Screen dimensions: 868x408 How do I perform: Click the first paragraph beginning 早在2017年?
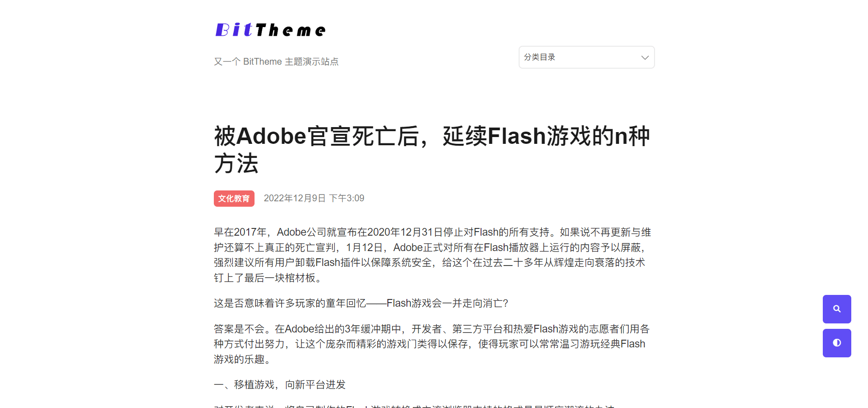(433, 255)
